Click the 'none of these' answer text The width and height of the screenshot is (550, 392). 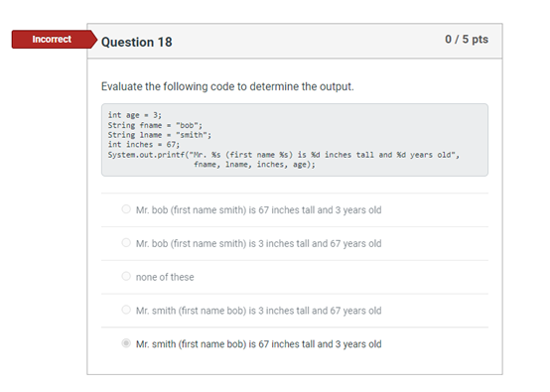coord(165,277)
